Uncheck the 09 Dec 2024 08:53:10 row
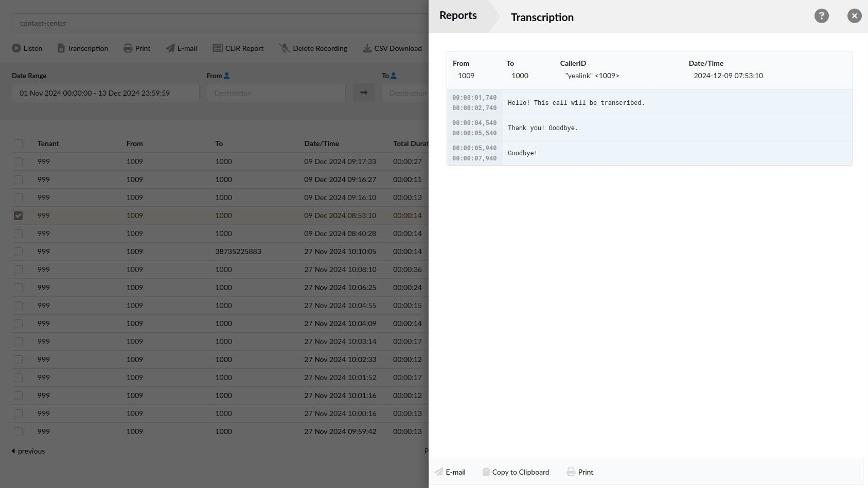This screenshot has width=868, height=488. (x=19, y=215)
